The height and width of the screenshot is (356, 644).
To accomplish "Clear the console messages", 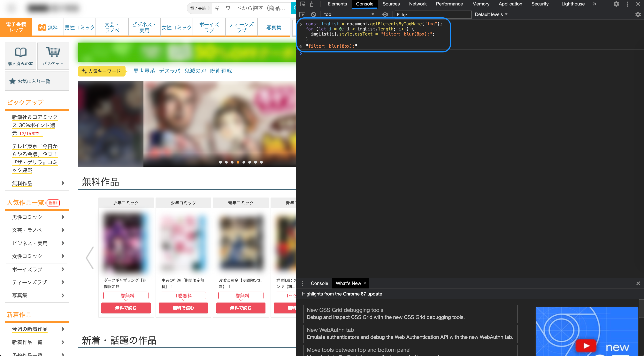I will click(313, 14).
